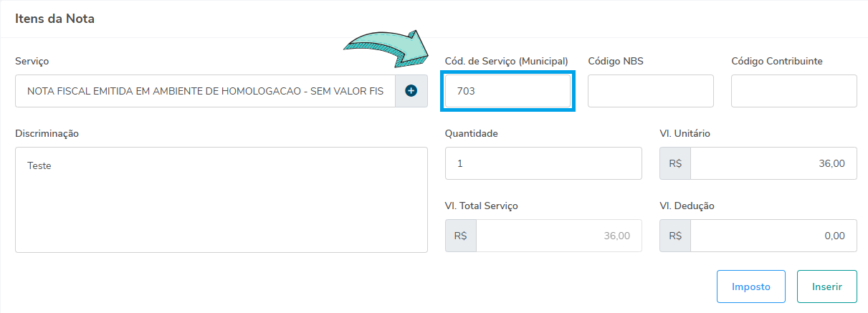Focus the Vl. Dedução amount field
The image size is (868, 313).
coord(773,236)
